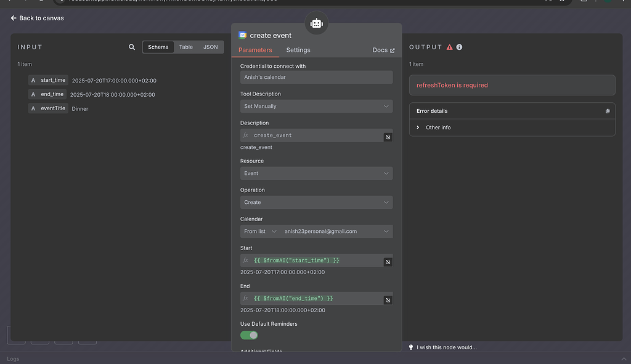
Task: Click the search icon in Input panel
Action: (x=132, y=47)
